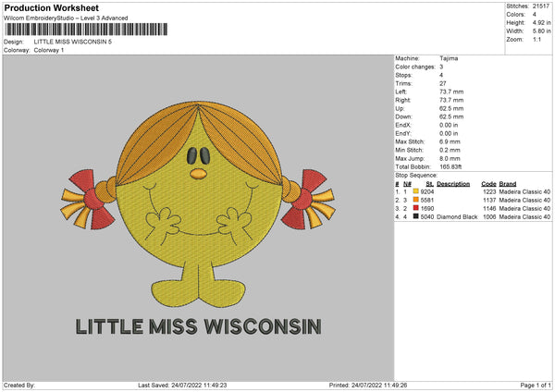Click the 'St.' column header
Viewport: 555px width, 392px height.
430,184
